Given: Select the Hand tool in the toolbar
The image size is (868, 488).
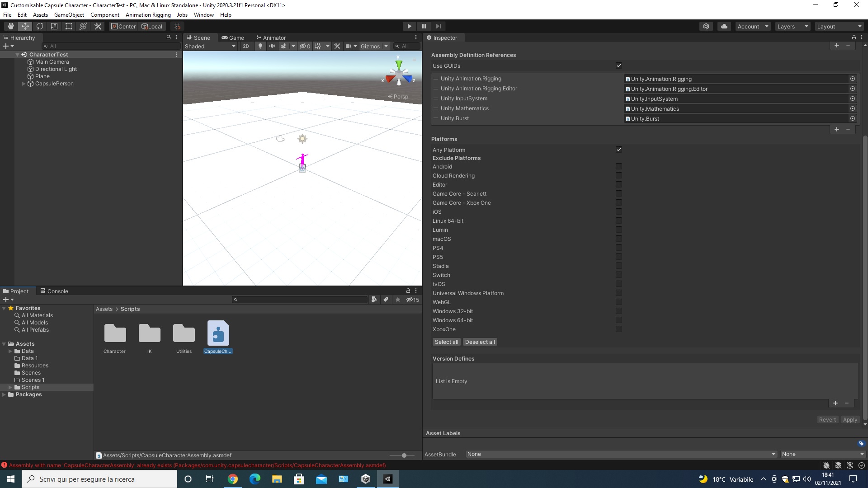Looking at the screenshot, I should 10,26.
